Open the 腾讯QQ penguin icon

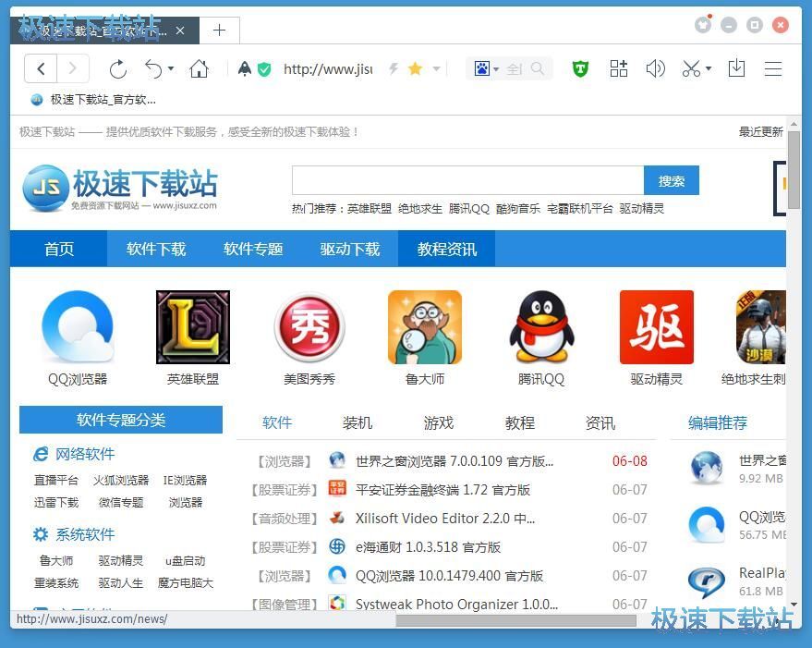tap(541, 326)
